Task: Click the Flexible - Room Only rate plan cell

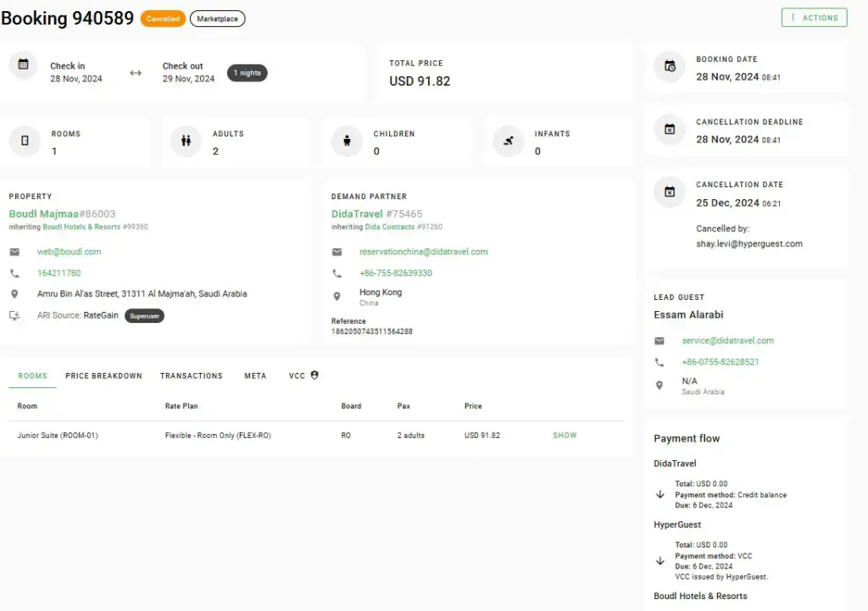Action: (218, 436)
